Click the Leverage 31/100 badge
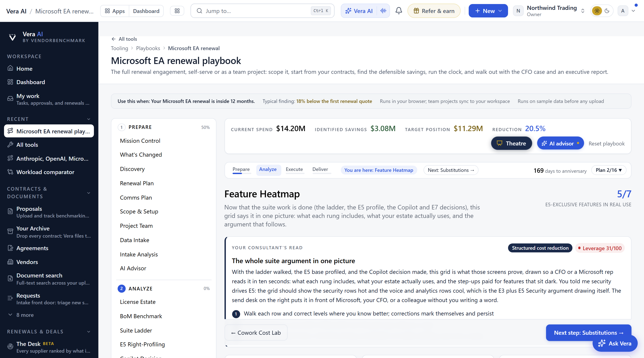Image resolution: width=644 pixels, height=358 pixels. (600, 248)
